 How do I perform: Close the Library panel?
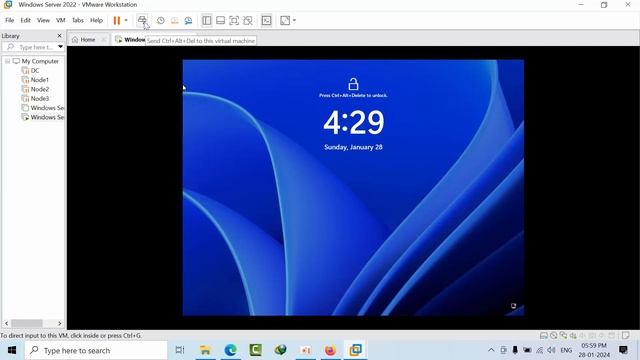59,36
